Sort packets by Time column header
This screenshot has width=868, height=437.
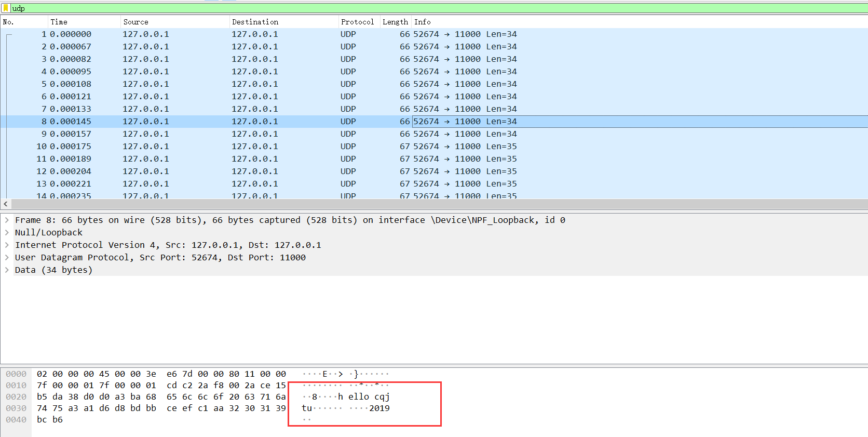point(84,22)
